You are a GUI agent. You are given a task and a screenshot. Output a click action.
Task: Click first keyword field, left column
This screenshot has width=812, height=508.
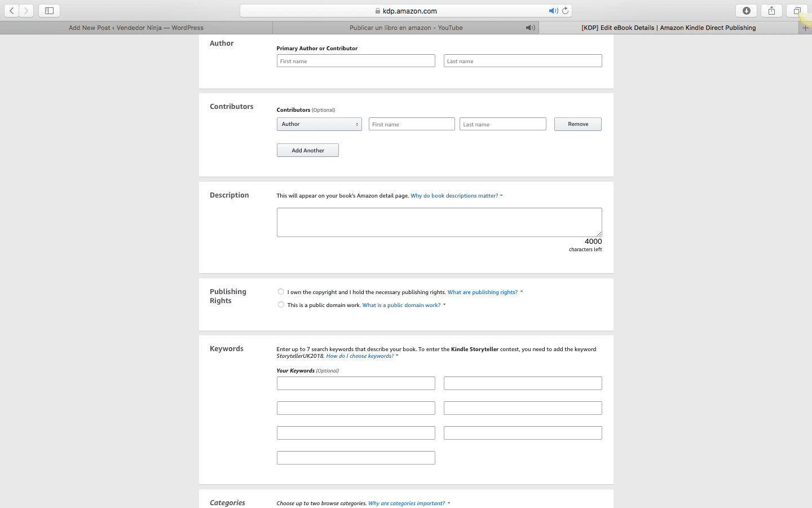[x=356, y=383]
